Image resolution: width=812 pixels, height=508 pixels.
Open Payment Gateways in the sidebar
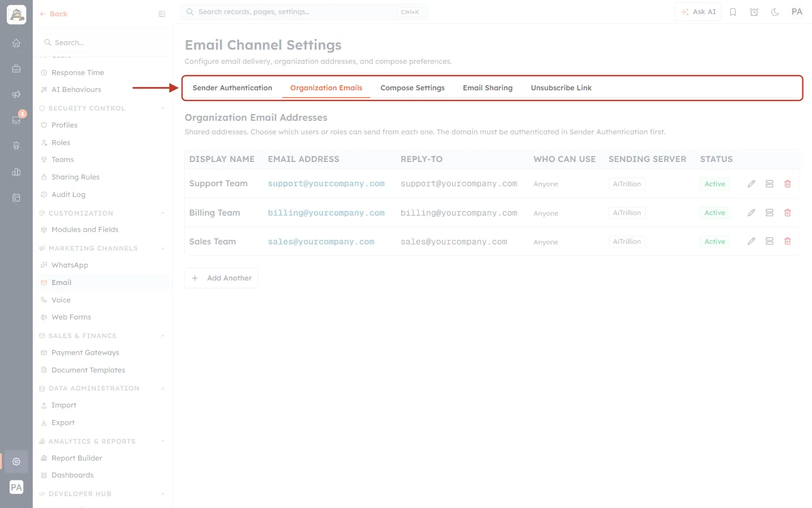click(85, 353)
